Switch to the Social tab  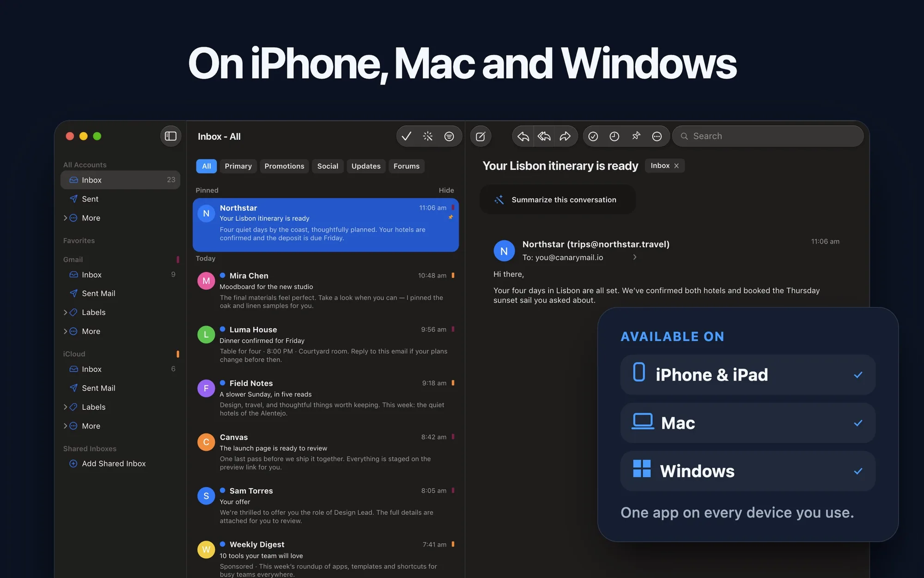[328, 166]
